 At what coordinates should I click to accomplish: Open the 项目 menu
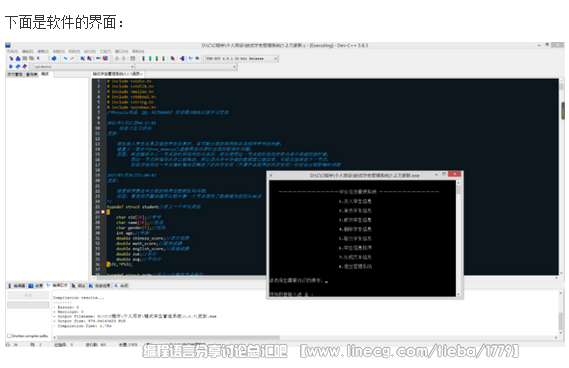click(x=74, y=52)
